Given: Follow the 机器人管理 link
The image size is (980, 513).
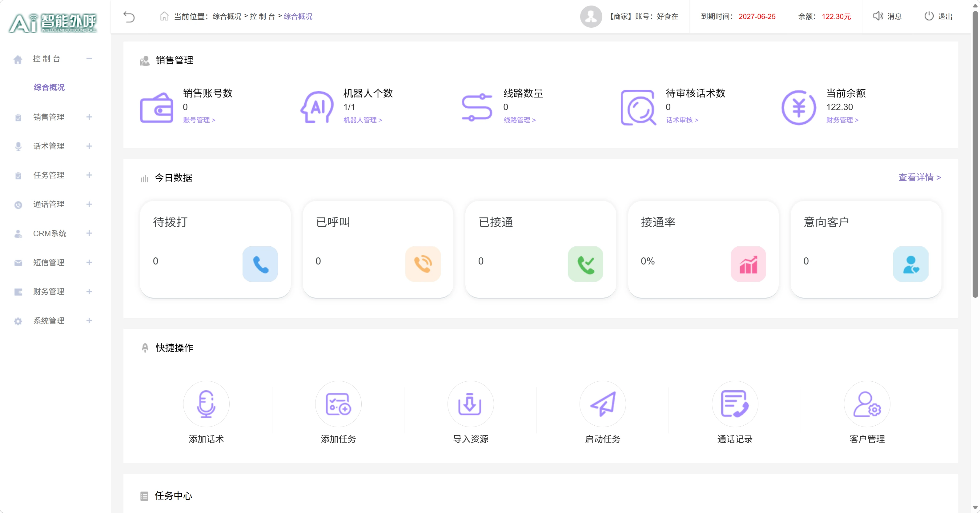Looking at the screenshot, I should click(x=363, y=120).
